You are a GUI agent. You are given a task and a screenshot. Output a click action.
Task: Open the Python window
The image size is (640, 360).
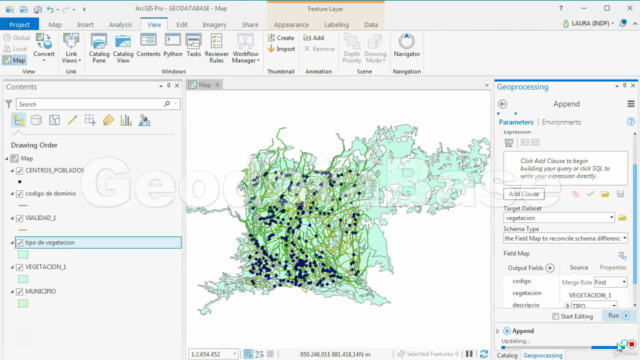click(x=173, y=45)
